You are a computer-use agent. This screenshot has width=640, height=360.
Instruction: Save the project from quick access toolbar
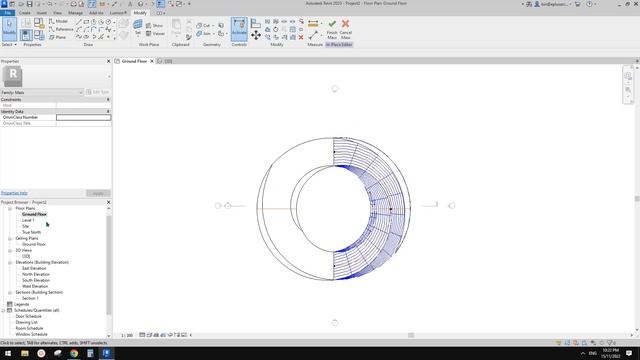coord(29,4)
